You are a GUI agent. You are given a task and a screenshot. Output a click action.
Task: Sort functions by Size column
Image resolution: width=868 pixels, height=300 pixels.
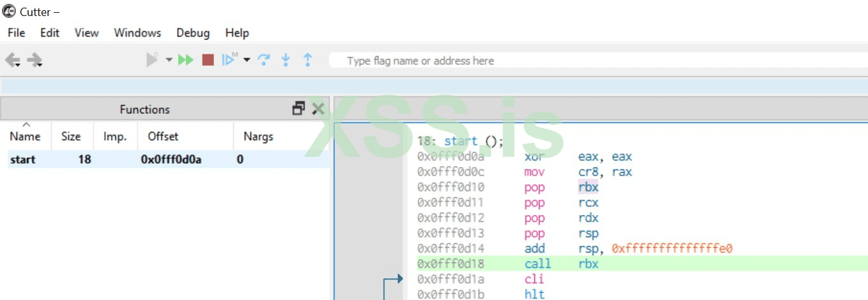click(x=71, y=136)
